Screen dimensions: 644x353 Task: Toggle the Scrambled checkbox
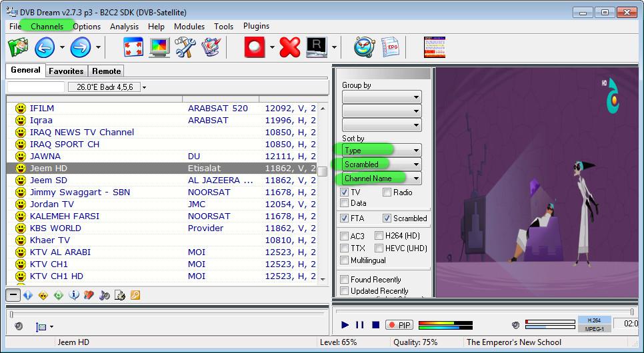point(387,218)
